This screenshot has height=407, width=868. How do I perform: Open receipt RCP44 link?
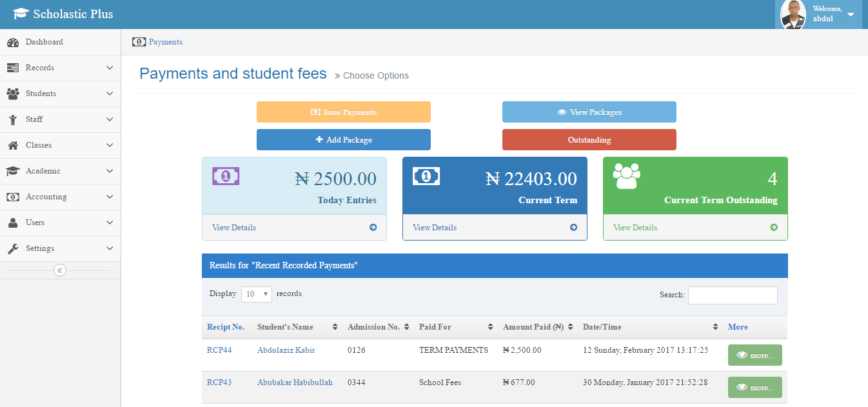[219, 350]
